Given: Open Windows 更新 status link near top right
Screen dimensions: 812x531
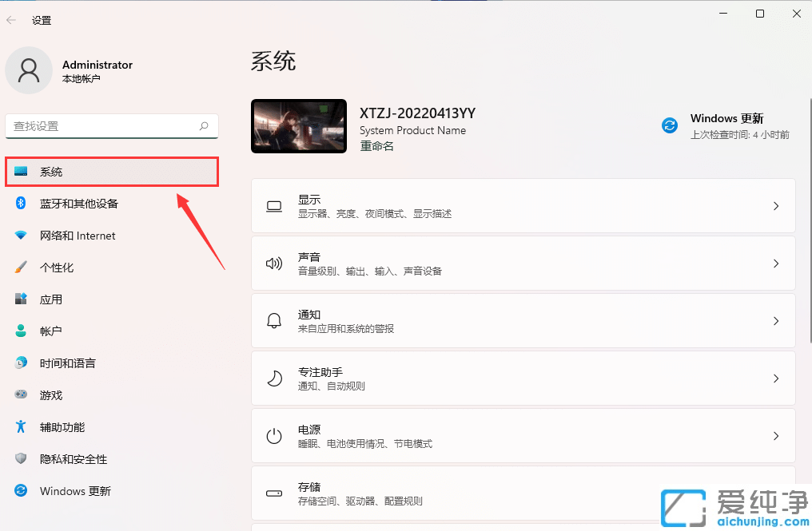Looking at the screenshot, I should [726, 118].
